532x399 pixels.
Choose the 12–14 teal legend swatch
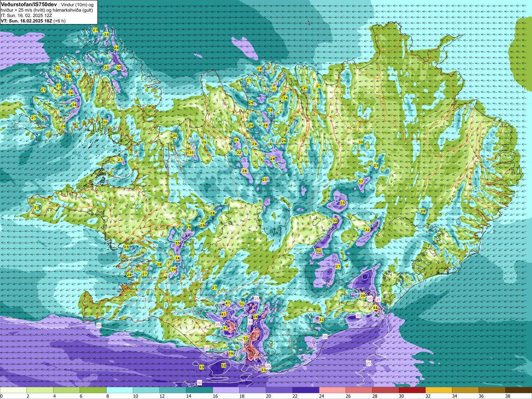pyautogui.click(x=173, y=390)
